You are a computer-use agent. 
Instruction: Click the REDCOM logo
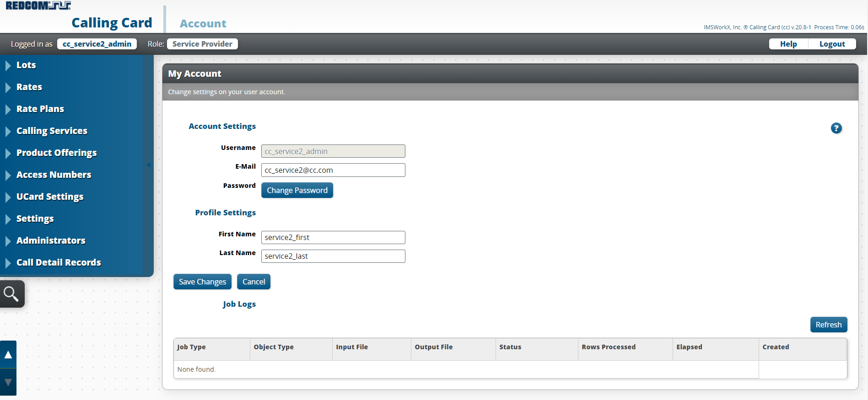[38, 5]
